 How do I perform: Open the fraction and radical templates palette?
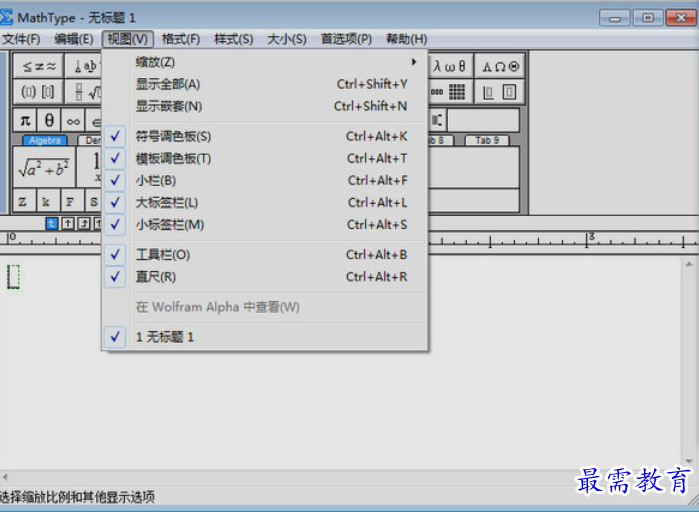pos(85,92)
